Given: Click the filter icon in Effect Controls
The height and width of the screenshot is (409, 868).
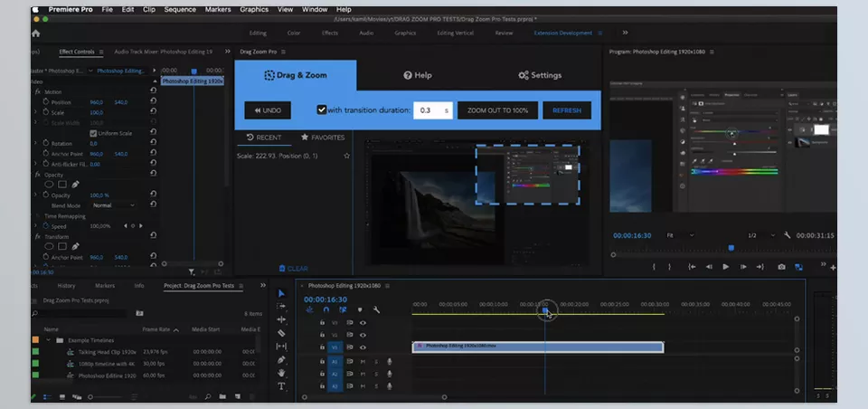Looking at the screenshot, I should (192, 271).
